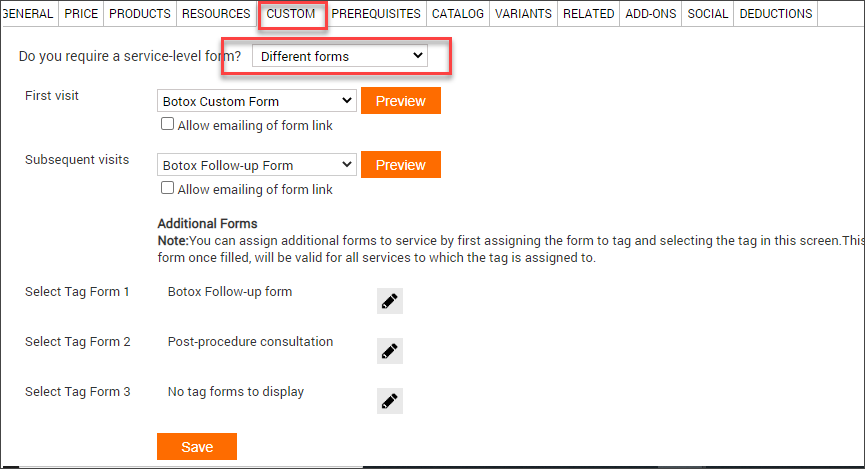Open the Botox Custom Form dropdown
The width and height of the screenshot is (865, 469).
click(x=257, y=101)
